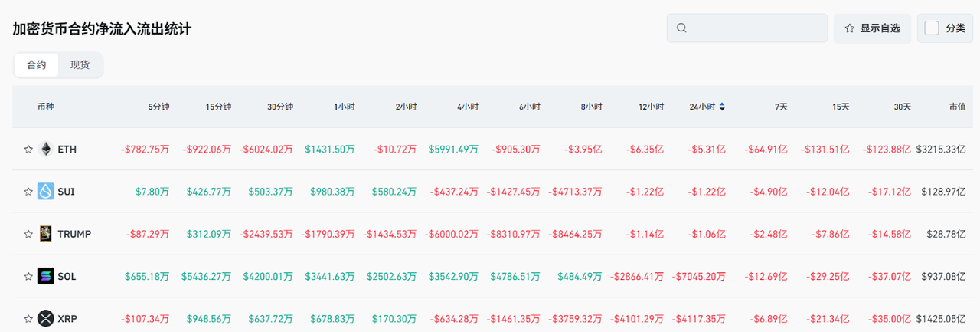Toggle the SUI favorite star
The height and width of the screenshot is (332, 980).
pyautogui.click(x=28, y=192)
